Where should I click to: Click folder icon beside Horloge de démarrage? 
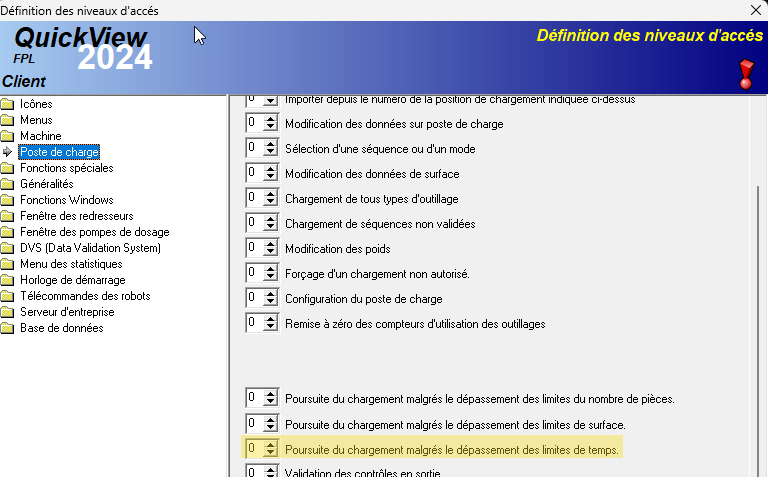tap(9, 280)
